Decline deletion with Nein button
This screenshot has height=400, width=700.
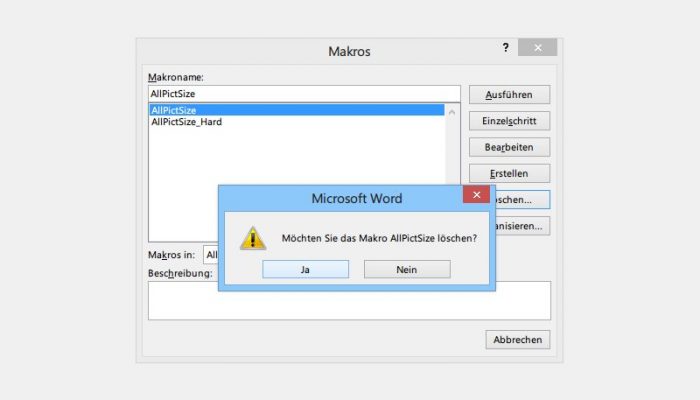point(407,269)
